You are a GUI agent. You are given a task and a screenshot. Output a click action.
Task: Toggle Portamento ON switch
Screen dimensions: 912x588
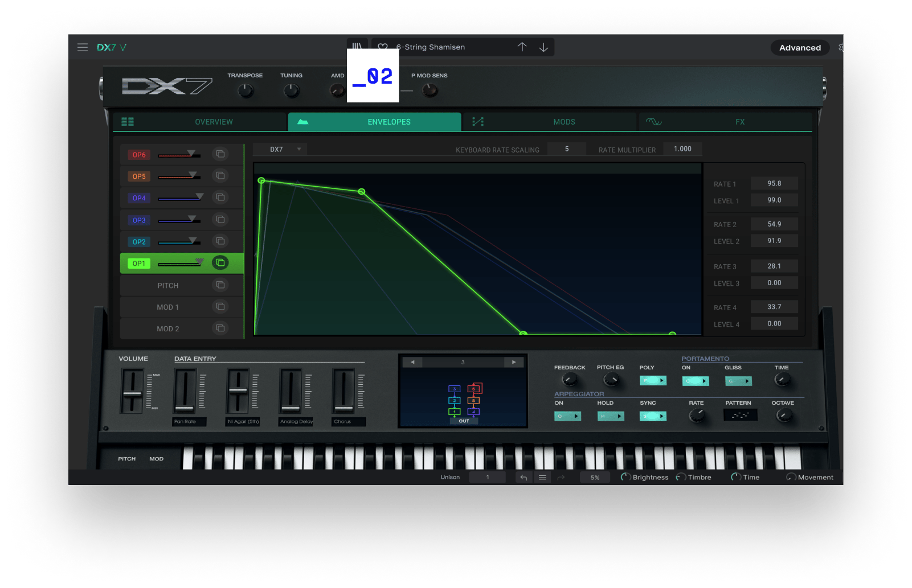pos(696,381)
